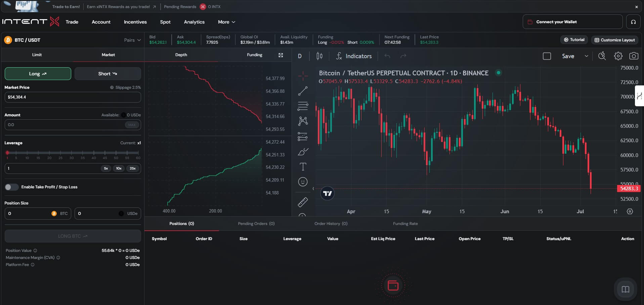Switch to the Limit order tab

pos(37,55)
